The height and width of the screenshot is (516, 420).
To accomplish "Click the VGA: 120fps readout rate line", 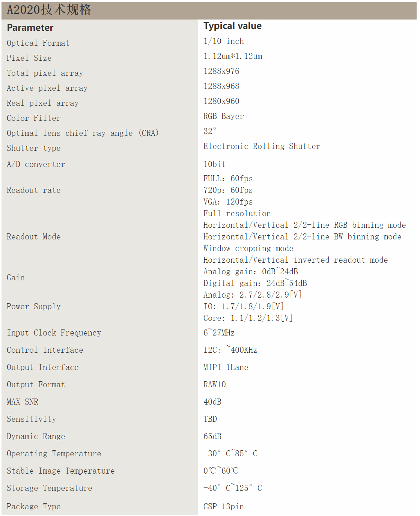I will pyautogui.click(x=228, y=202).
